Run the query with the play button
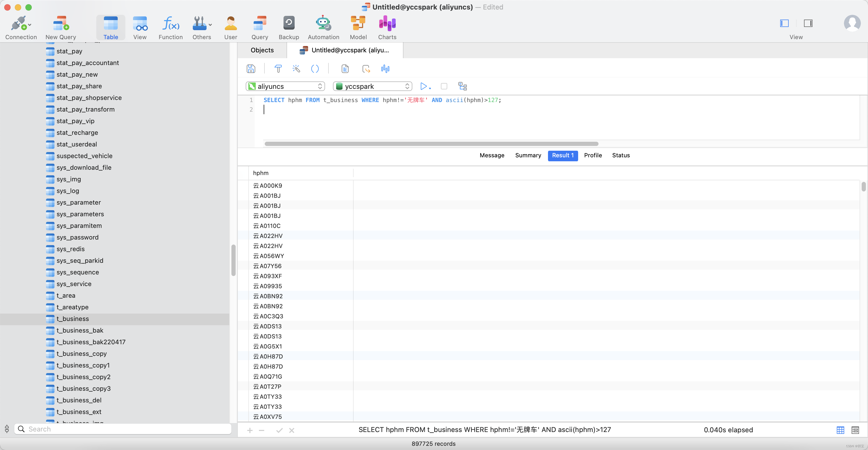868x450 pixels. (x=424, y=86)
